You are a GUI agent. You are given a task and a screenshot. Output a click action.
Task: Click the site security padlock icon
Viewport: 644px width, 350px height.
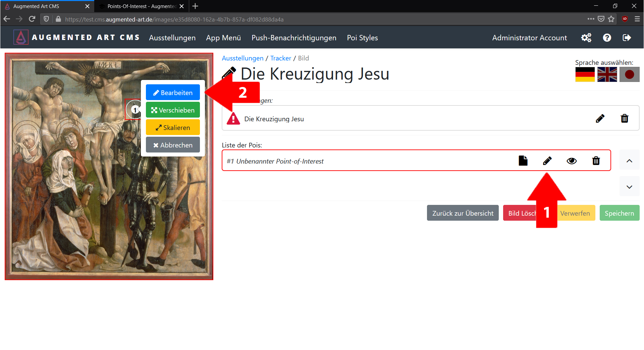(58, 19)
